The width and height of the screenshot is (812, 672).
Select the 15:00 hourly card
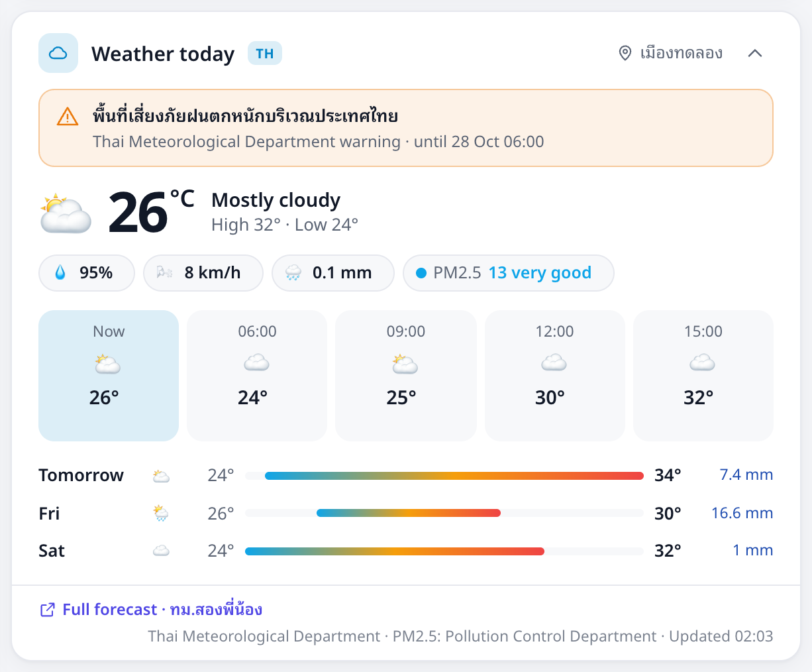[703, 376]
